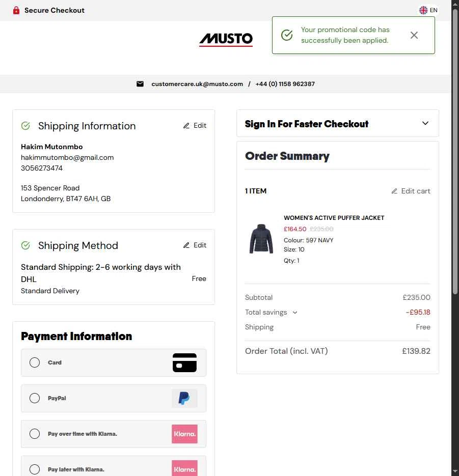Click the -£95.18 savings amount
Viewport: 459px width, 476px height.
tap(418, 313)
